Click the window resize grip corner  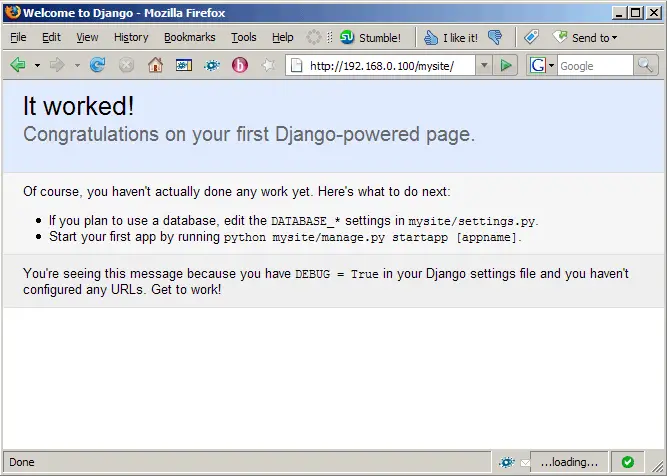(x=656, y=465)
